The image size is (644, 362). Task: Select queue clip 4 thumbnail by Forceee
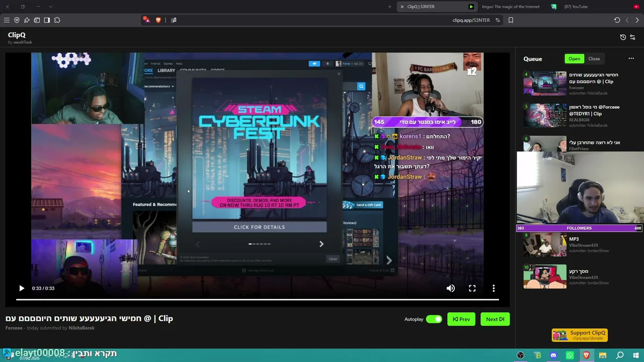point(545,83)
